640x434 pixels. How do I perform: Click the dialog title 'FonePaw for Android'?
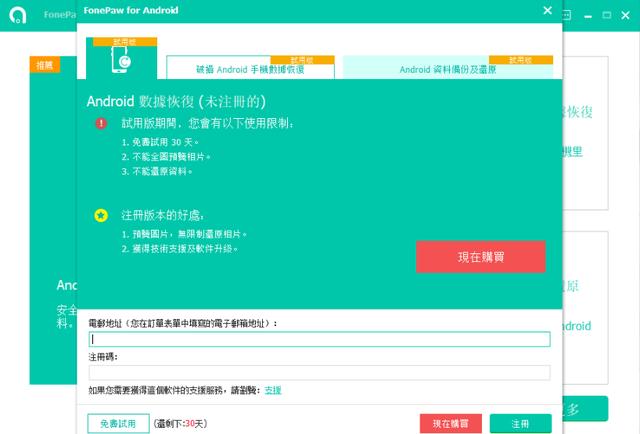pyautogui.click(x=131, y=10)
